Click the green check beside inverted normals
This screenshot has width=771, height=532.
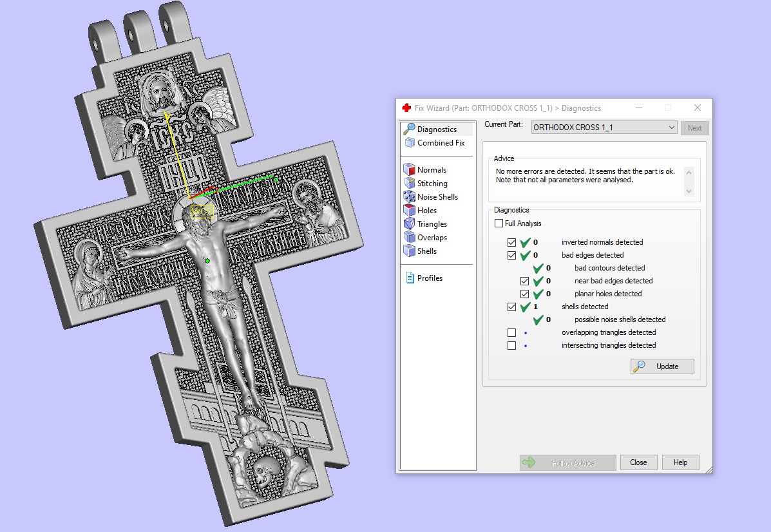(x=525, y=242)
